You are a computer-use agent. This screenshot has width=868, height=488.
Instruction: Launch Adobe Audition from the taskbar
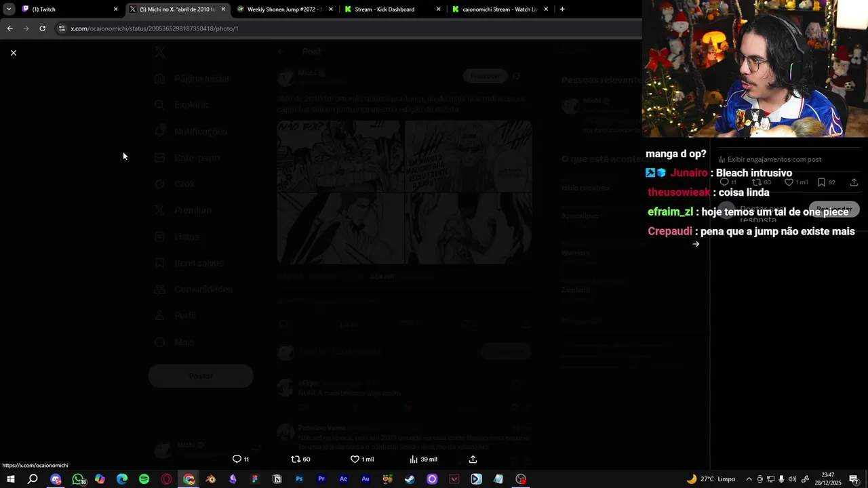366,479
